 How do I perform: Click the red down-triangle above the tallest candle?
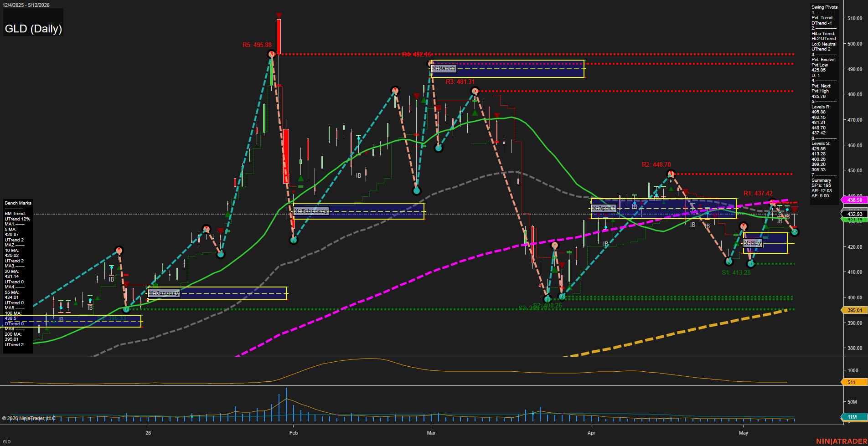[x=279, y=16]
